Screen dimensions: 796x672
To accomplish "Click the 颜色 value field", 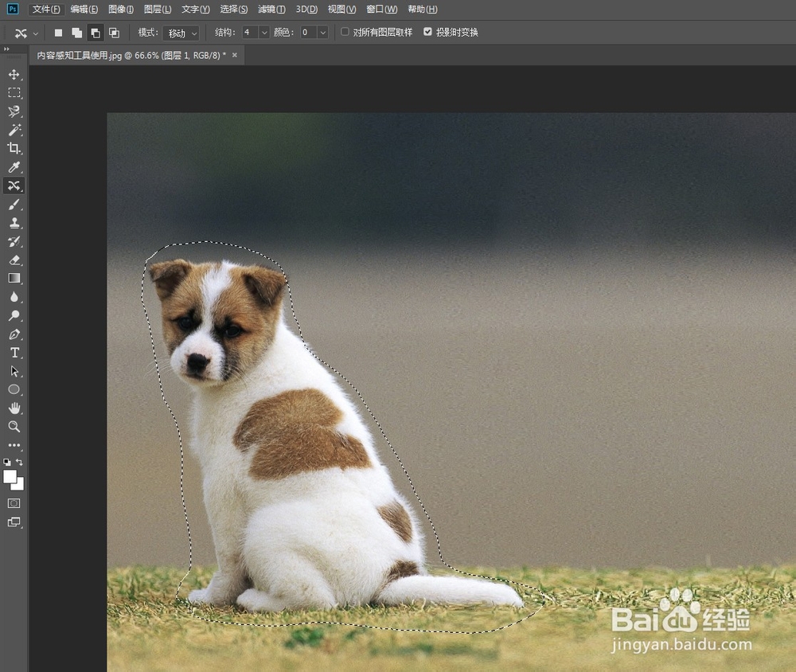I will pos(309,33).
